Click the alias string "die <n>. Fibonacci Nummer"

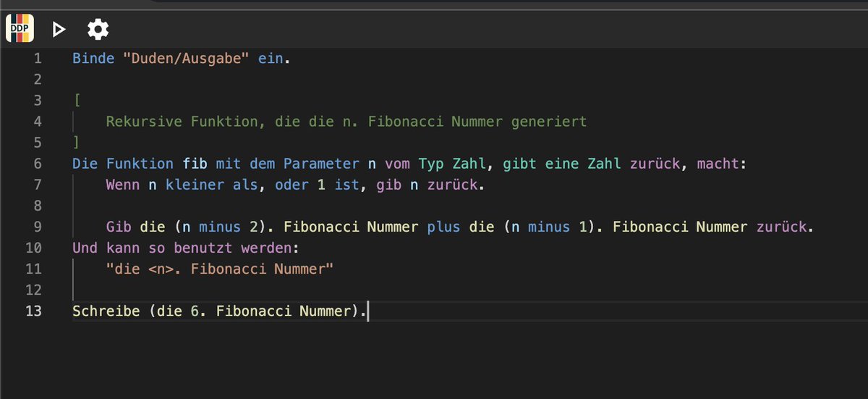pyautogui.click(x=220, y=269)
